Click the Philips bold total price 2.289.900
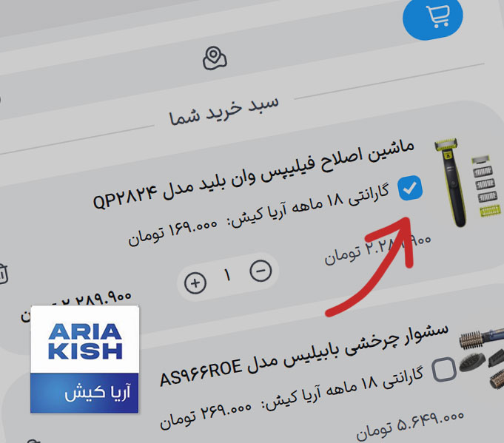The image size is (504, 443). click(x=75, y=305)
